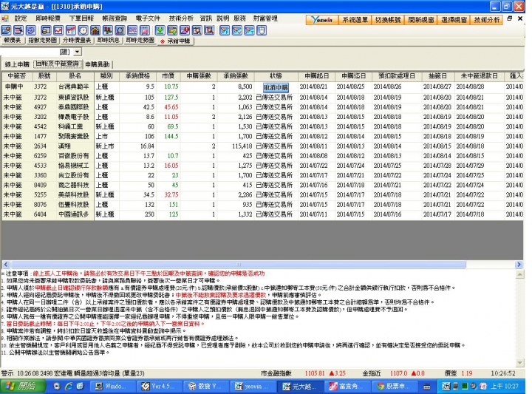Select the row for 東碩資訊股
The image size is (532, 394).
click(x=262, y=98)
